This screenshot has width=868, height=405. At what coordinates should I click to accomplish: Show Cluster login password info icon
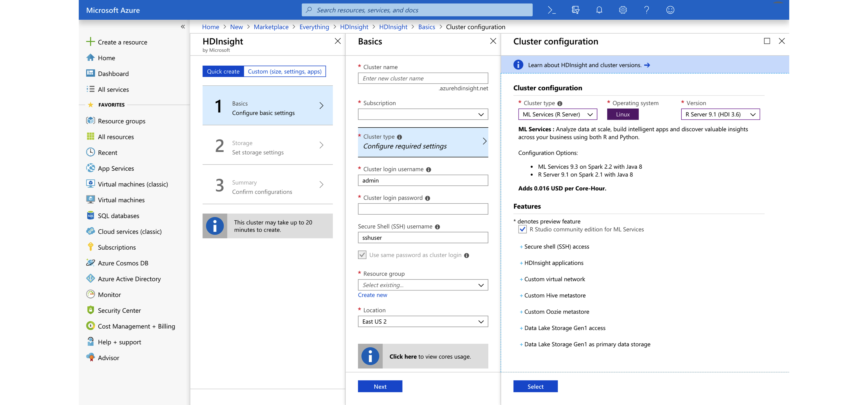(428, 198)
